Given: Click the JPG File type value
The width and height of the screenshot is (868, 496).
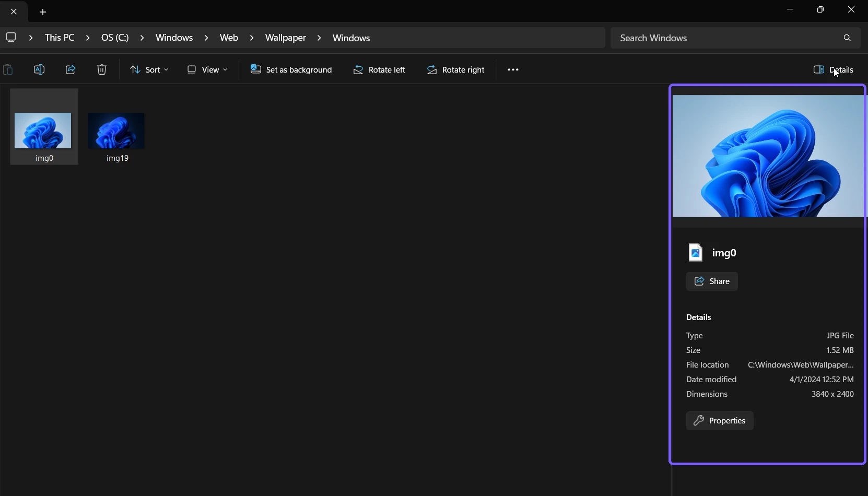Looking at the screenshot, I should point(840,336).
